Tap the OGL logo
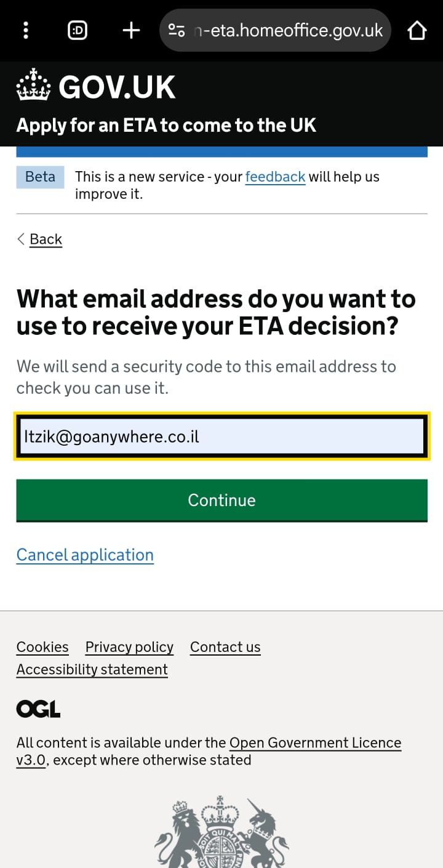The height and width of the screenshot is (868, 443). (x=38, y=710)
